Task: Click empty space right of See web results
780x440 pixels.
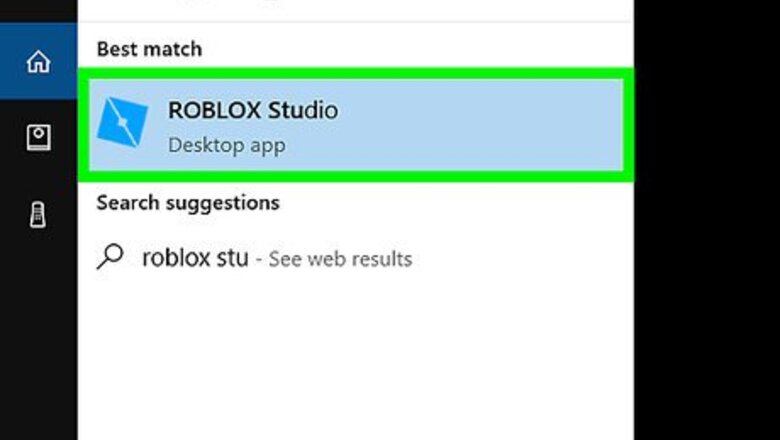Action: click(520, 259)
